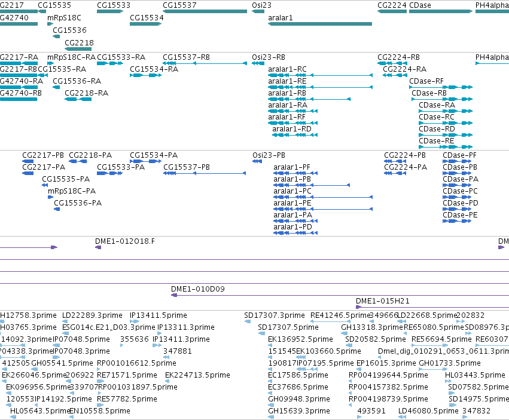
Task: Click protein CDase-PF label
Action: (460, 155)
